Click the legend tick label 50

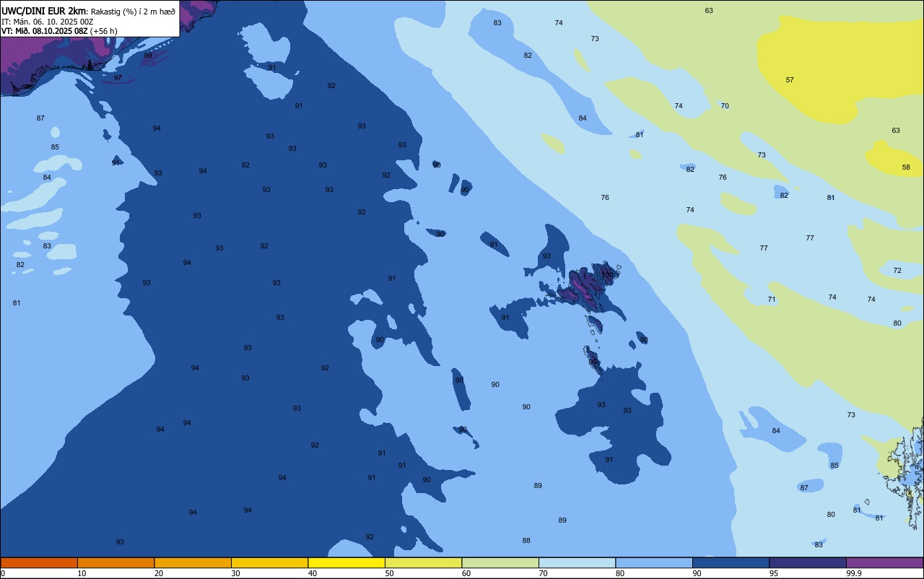tap(389, 573)
